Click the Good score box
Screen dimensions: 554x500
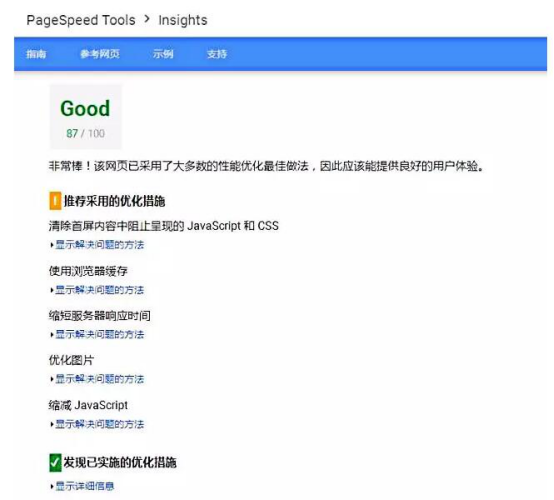[86, 117]
